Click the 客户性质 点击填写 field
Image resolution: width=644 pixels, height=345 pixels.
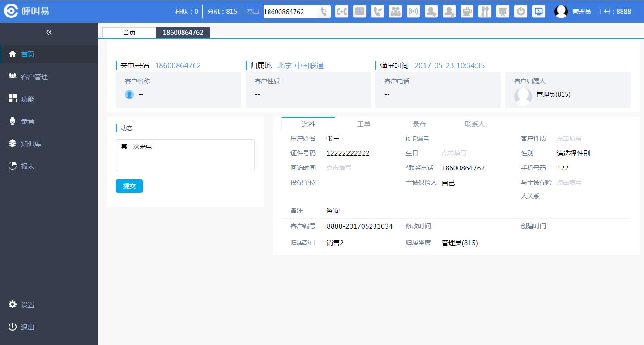point(569,138)
